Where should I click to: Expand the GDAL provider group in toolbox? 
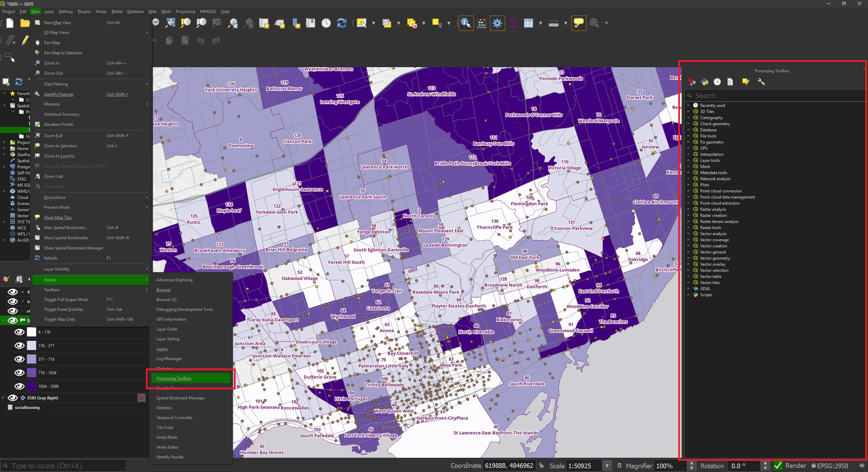click(x=688, y=289)
